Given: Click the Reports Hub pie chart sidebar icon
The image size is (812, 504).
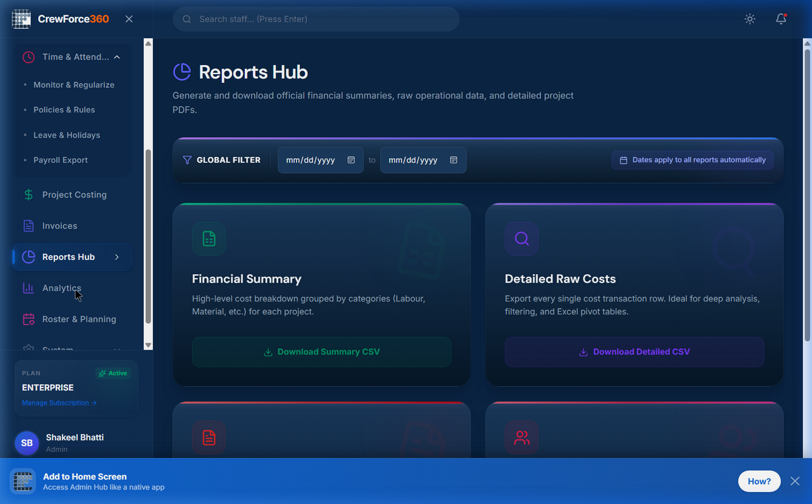Looking at the screenshot, I should click(28, 257).
